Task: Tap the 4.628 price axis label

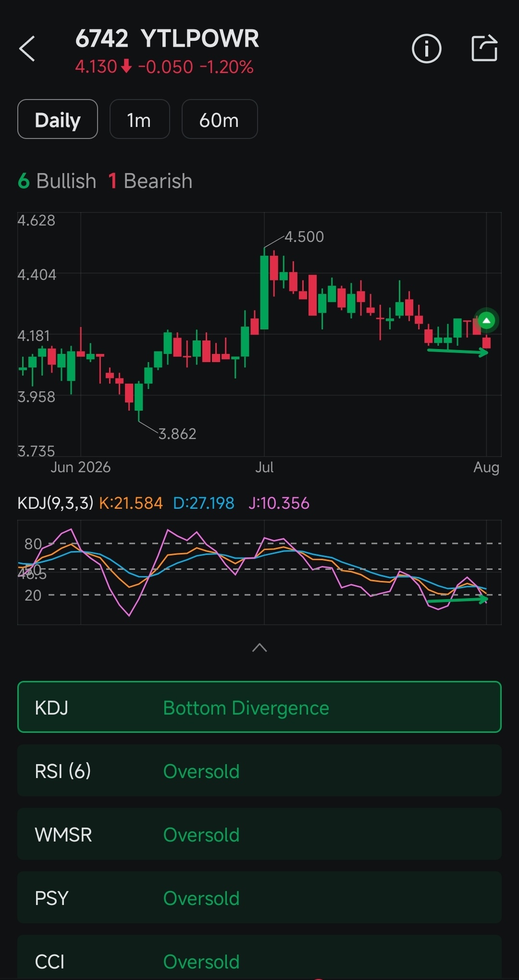Action: pyautogui.click(x=37, y=220)
